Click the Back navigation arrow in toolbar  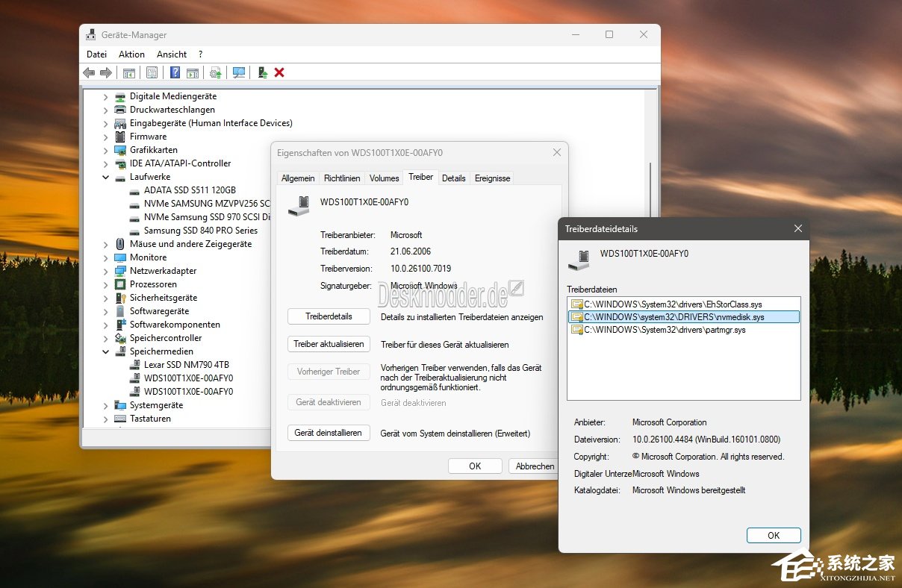point(88,72)
